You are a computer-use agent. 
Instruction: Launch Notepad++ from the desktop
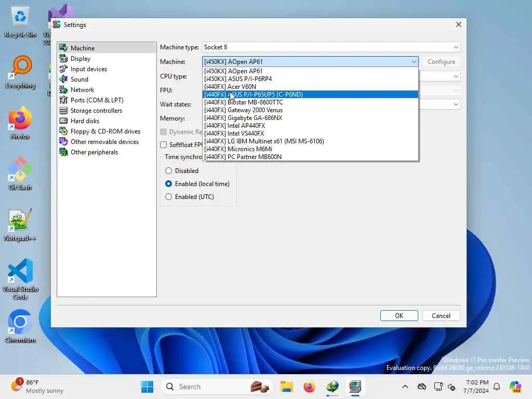pyautogui.click(x=20, y=225)
